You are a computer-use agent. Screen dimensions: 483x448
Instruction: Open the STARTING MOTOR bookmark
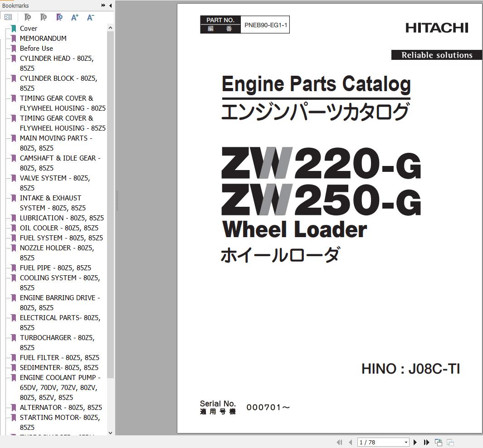click(x=60, y=422)
